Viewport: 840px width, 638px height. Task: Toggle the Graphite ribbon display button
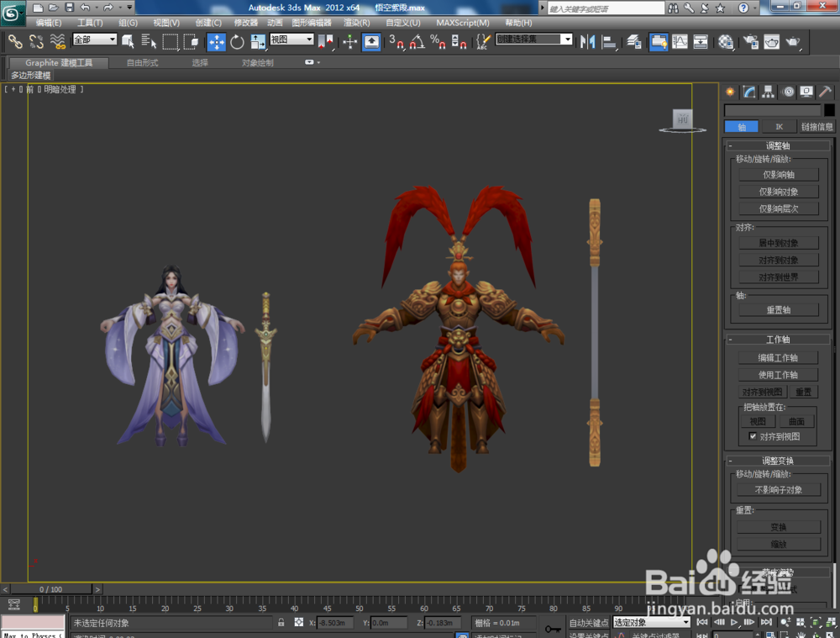pyautogui.click(x=659, y=41)
